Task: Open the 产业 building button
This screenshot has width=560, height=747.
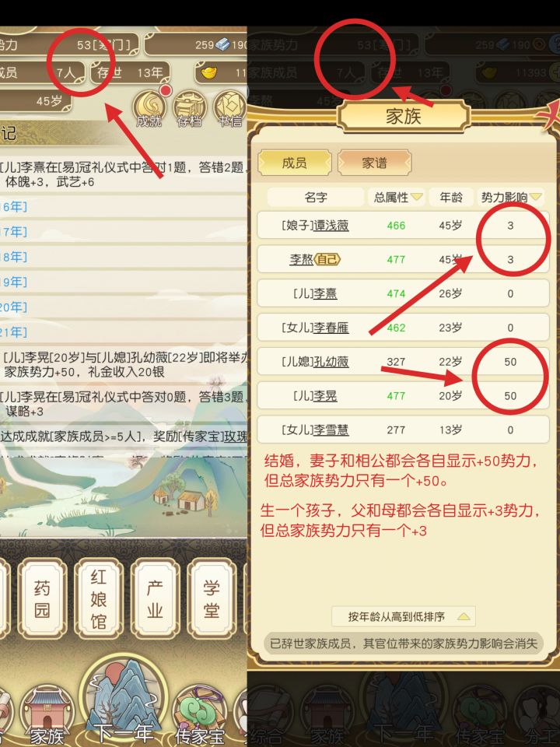Action: click(x=155, y=599)
